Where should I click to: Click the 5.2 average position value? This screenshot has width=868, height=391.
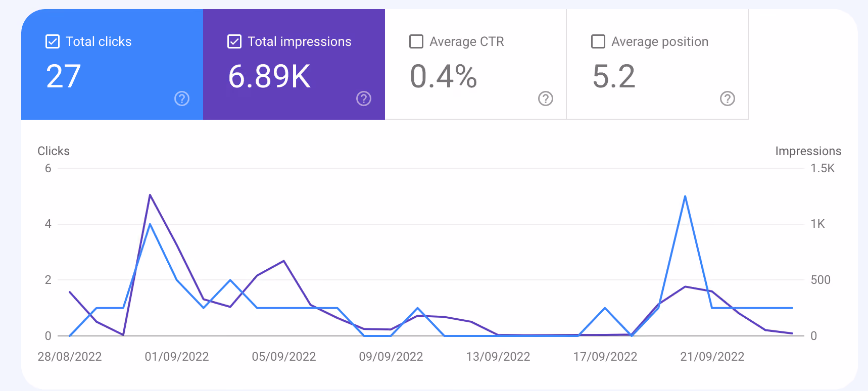614,77
